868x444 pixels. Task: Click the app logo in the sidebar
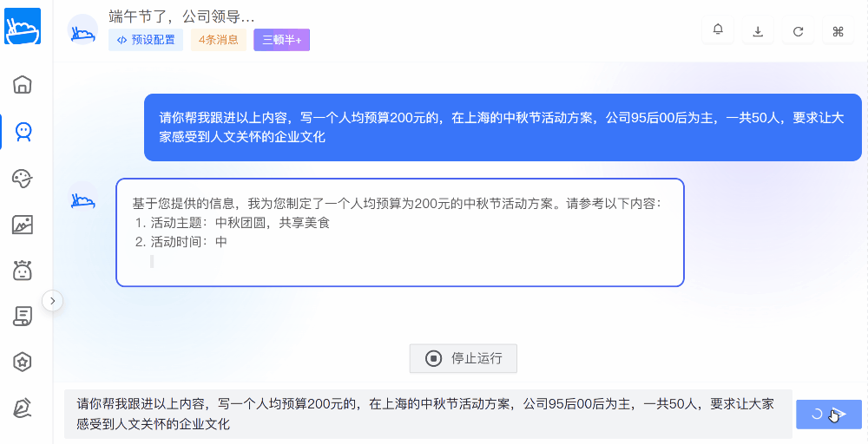coord(23,26)
